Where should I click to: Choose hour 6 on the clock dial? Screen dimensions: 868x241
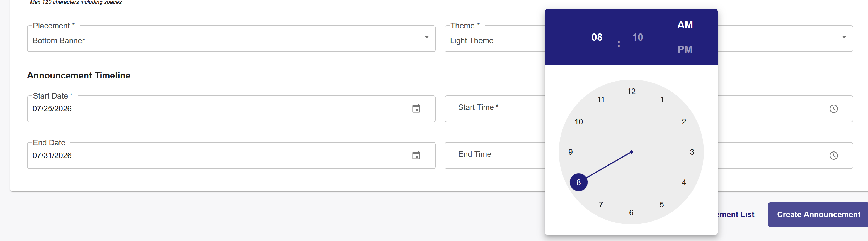pos(631,213)
